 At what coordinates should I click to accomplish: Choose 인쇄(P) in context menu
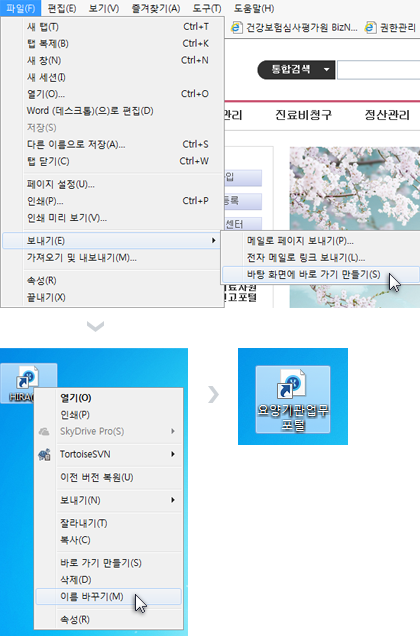109,415
